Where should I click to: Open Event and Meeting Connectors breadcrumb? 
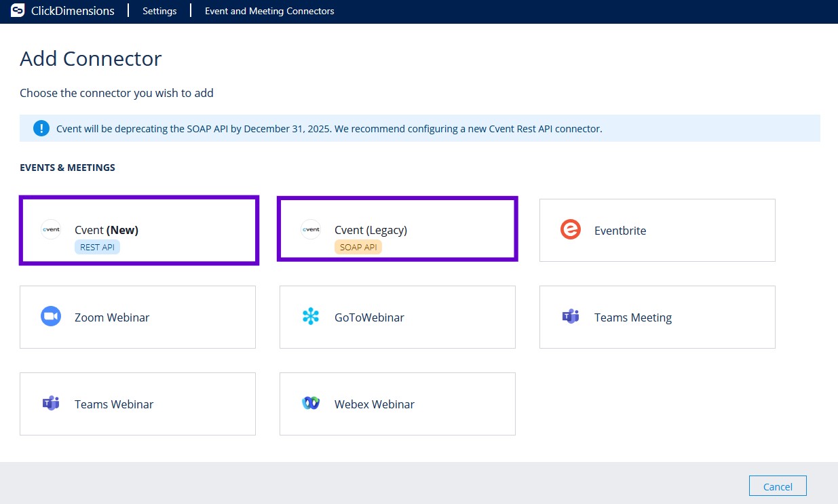click(269, 11)
